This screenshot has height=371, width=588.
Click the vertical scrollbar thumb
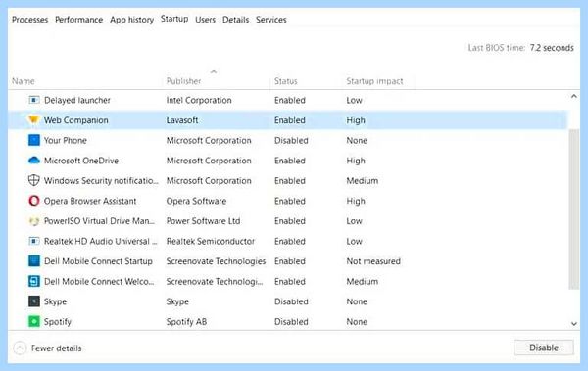(x=573, y=209)
